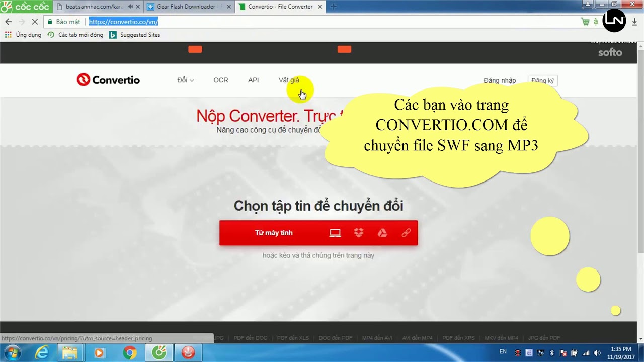Open the Đổi dropdown menu
This screenshot has height=362, width=644.
(186, 80)
